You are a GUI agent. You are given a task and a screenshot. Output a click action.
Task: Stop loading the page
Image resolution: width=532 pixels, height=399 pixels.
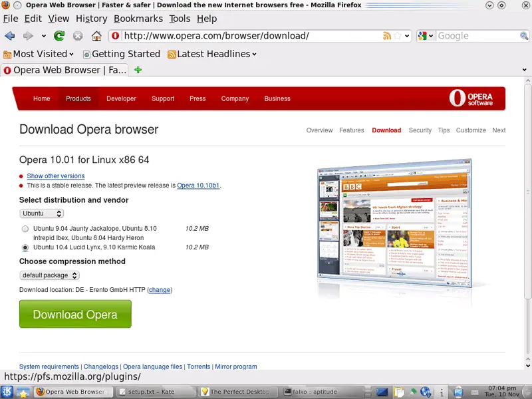tap(78, 36)
